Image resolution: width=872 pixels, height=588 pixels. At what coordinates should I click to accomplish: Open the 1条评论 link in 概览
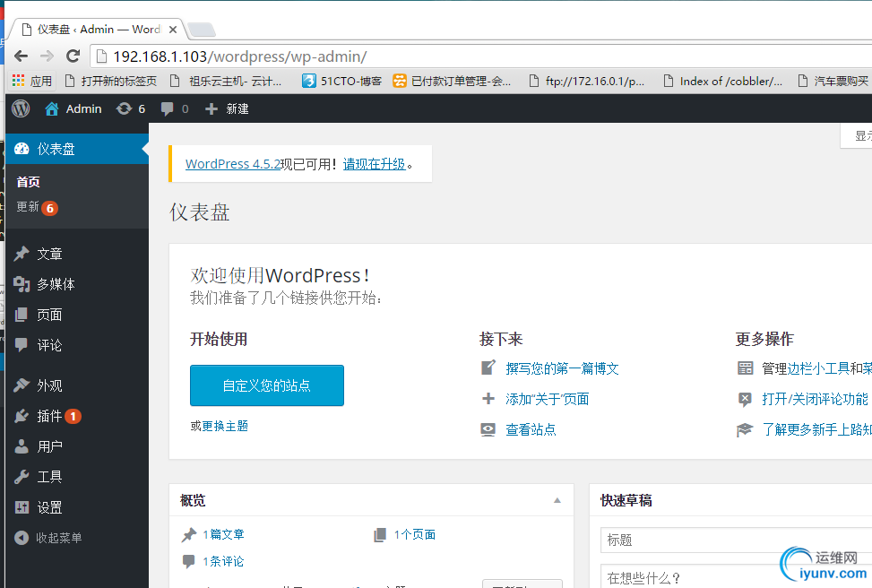click(223, 561)
